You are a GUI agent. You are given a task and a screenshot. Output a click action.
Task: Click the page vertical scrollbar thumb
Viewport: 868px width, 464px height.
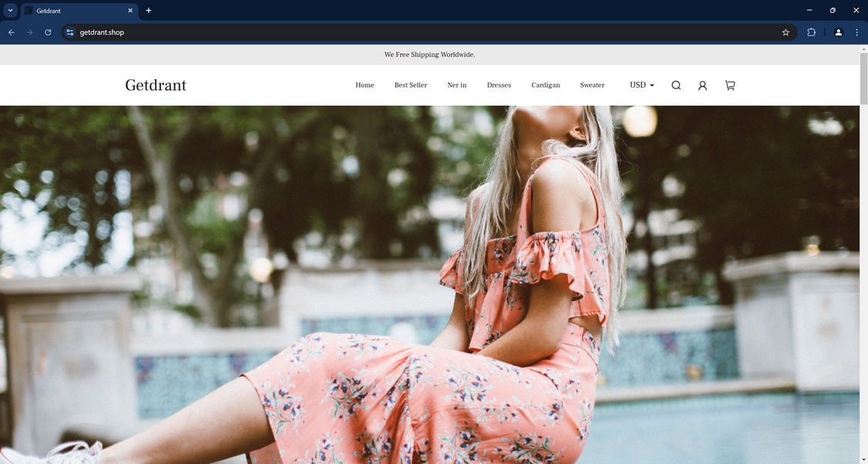863,79
